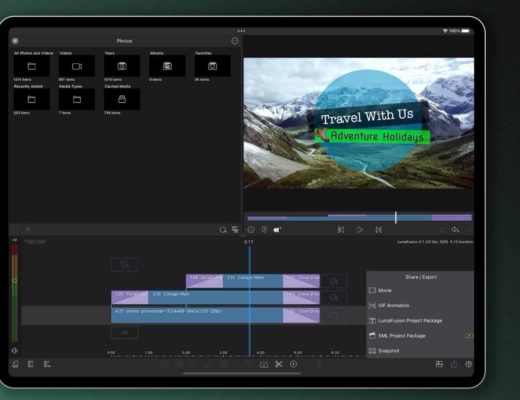The image size is (520, 400).
Task: Select second-track Collage Main clip
Action: [215, 297]
